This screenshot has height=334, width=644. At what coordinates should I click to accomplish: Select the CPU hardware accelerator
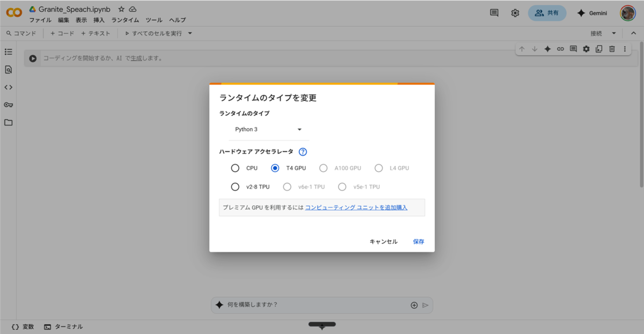click(235, 168)
